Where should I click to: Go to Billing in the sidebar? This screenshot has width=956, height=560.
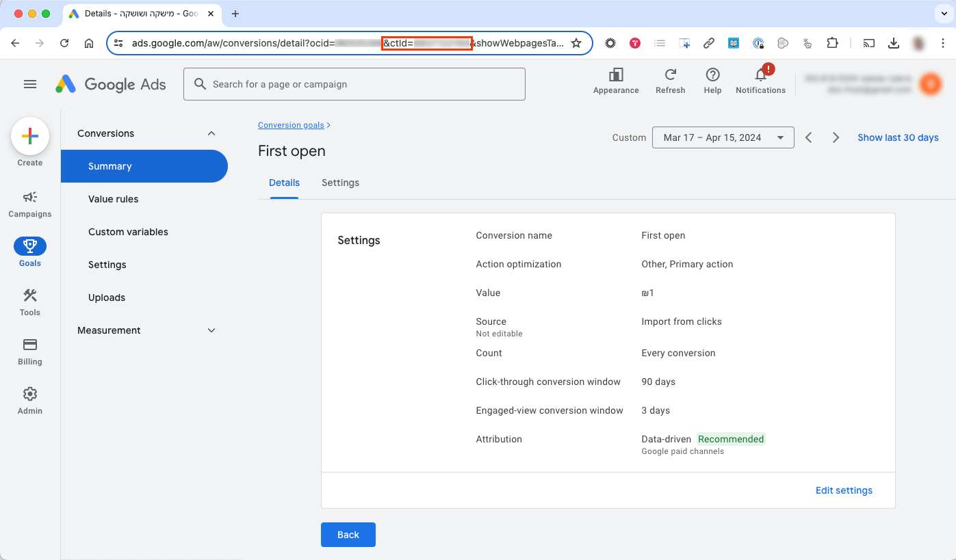30,351
